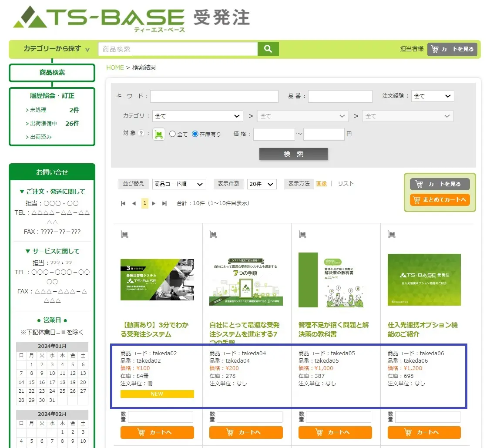The image size is (490, 448).
Task: Focus the 商品検索 top search field
Action: coord(178,49)
